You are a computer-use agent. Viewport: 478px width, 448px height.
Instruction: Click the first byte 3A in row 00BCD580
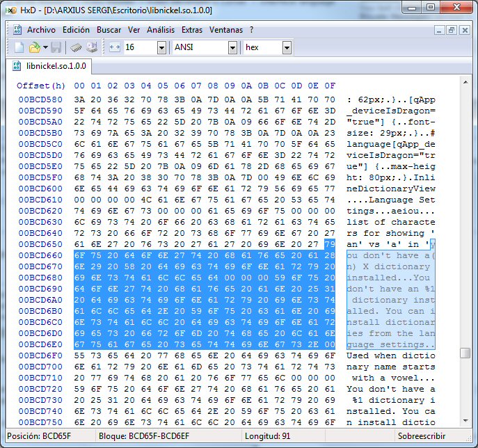79,99
